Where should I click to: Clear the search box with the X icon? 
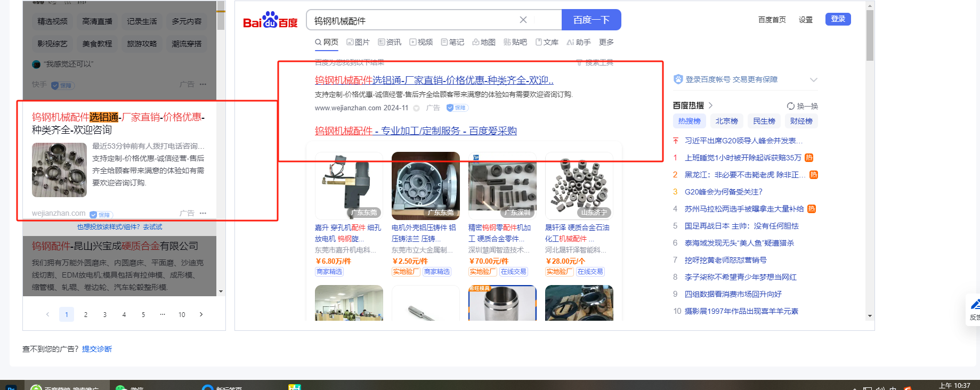coord(523,20)
